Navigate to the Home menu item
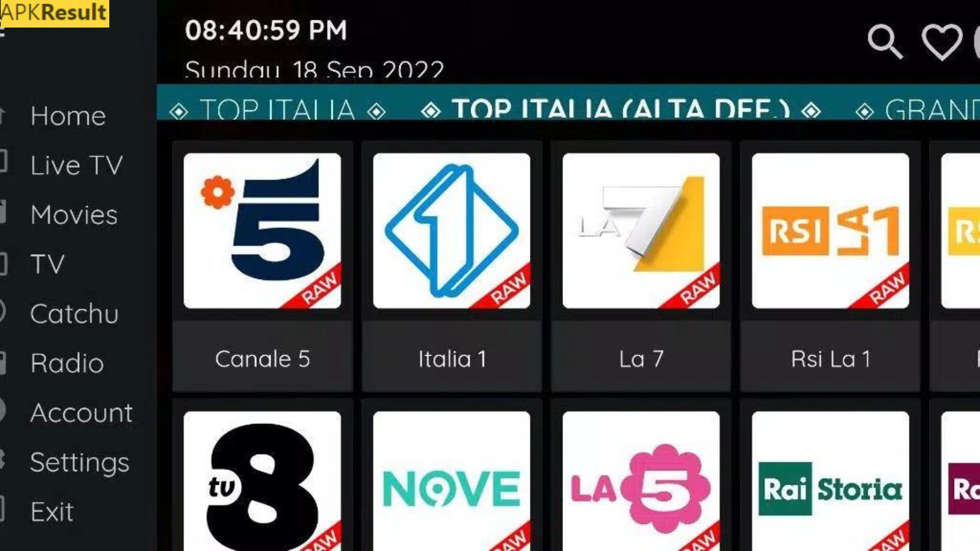Screen dimensions: 980x551 67,114
